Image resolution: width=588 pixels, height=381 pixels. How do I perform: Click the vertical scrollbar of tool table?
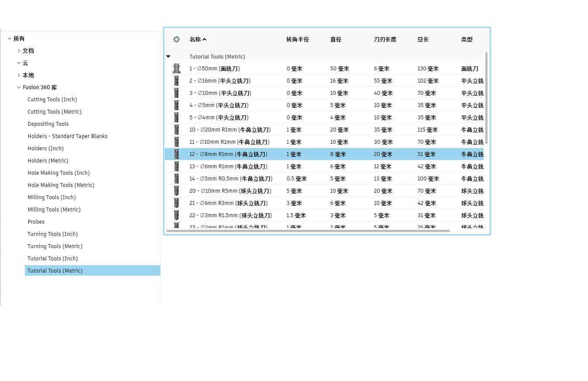tap(487, 98)
